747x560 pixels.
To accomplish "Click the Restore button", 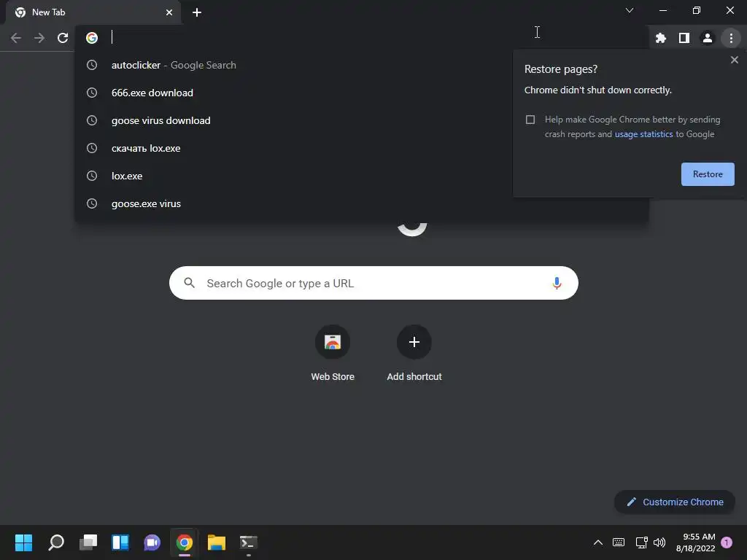I will tap(708, 174).
